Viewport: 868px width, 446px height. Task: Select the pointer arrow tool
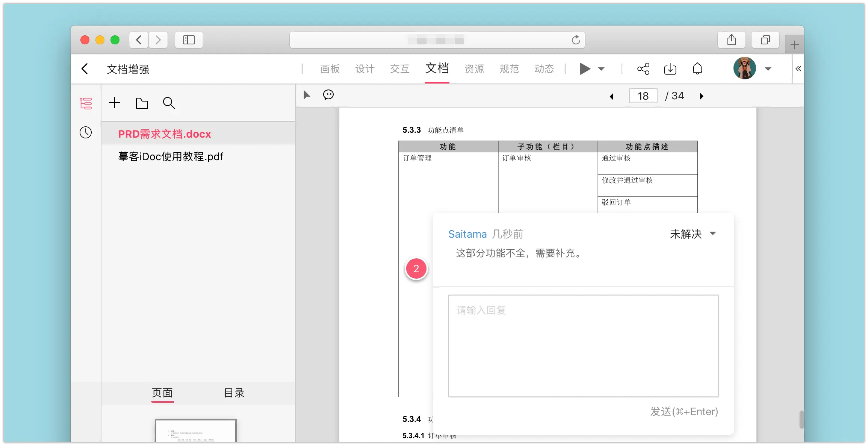[x=307, y=95]
